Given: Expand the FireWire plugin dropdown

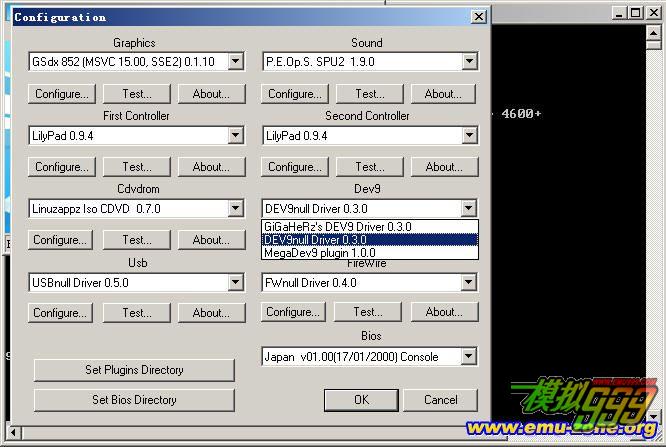Looking at the screenshot, I should (468, 283).
